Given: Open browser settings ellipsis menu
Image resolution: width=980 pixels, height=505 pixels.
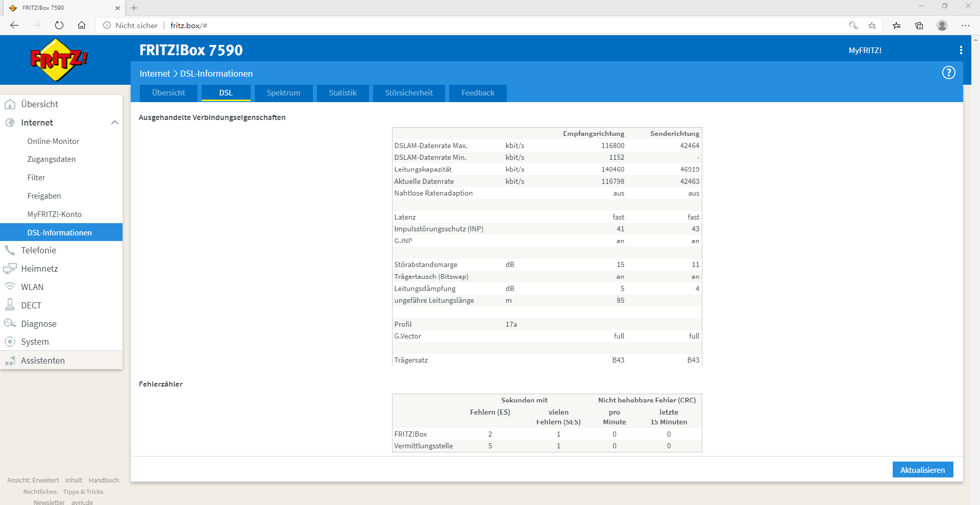Looking at the screenshot, I should pos(965,25).
